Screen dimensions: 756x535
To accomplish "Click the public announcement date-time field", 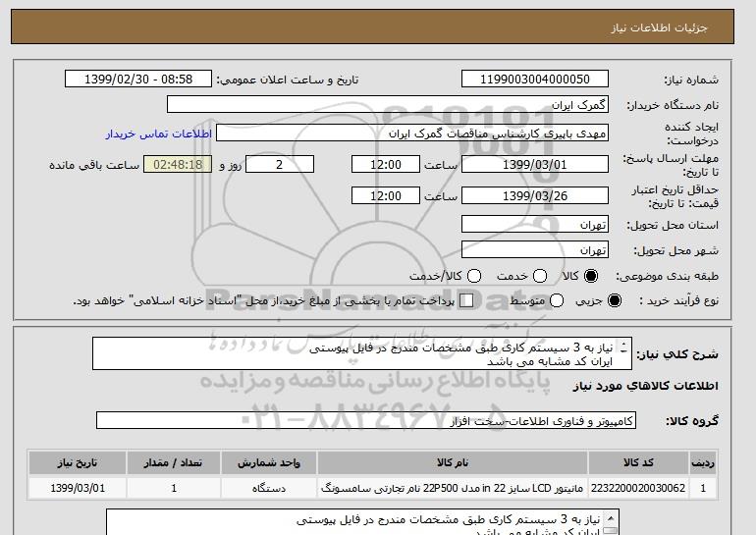I will 138,80.
